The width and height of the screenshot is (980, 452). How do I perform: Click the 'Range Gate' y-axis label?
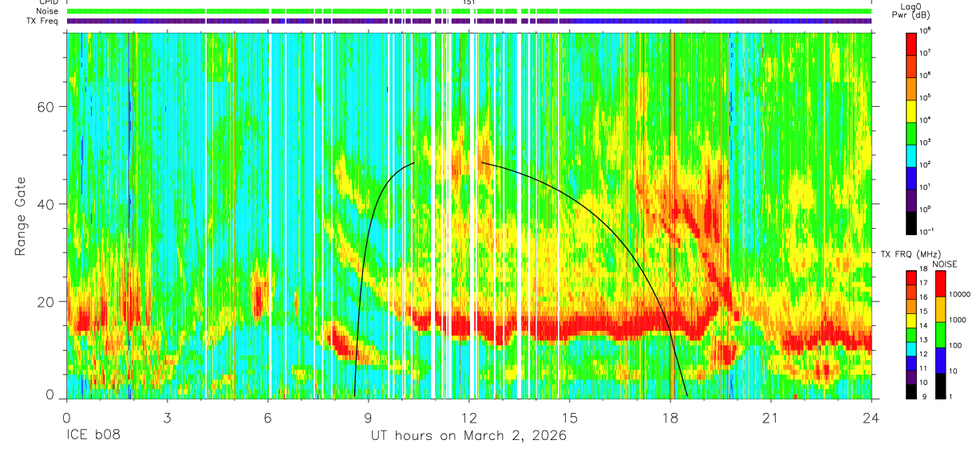coord(21,216)
